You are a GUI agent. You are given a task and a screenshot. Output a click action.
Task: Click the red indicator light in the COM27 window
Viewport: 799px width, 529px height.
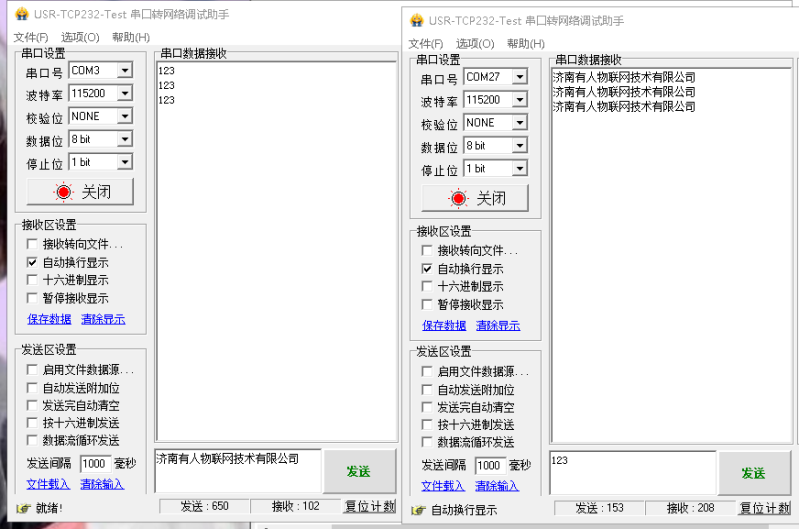(x=459, y=198)
